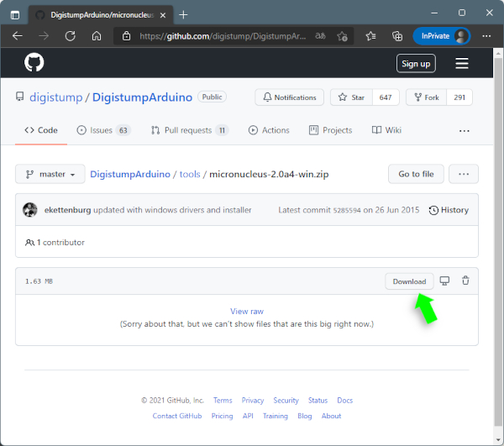Click the View raw link

point(247,312)
